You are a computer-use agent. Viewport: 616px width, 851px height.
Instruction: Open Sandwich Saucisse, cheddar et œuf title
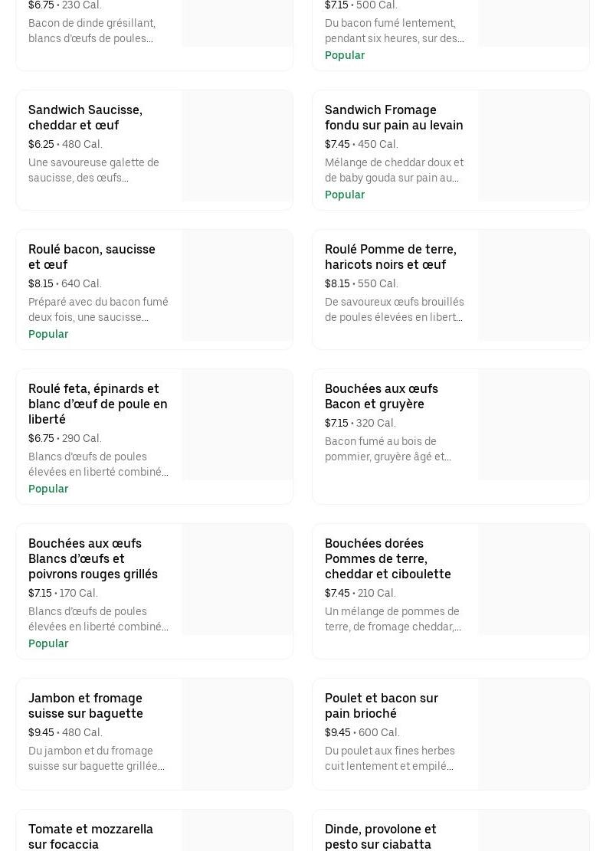coord(85,117)
